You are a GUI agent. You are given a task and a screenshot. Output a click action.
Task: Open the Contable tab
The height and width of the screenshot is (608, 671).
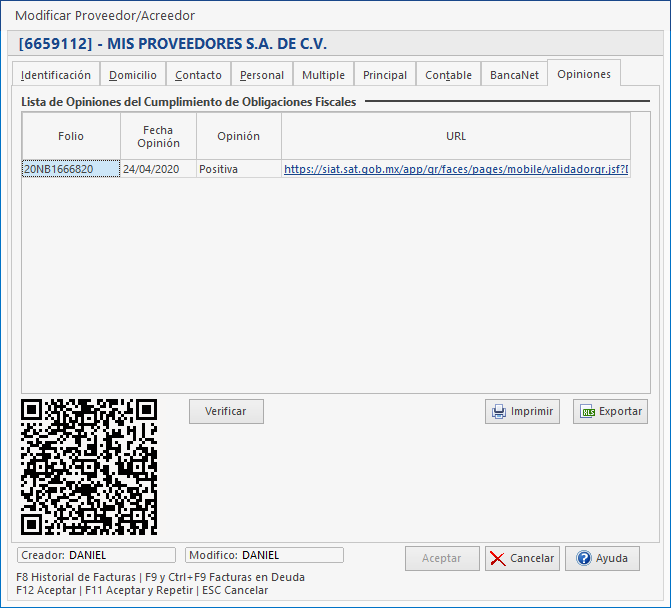tap(448, 75)
